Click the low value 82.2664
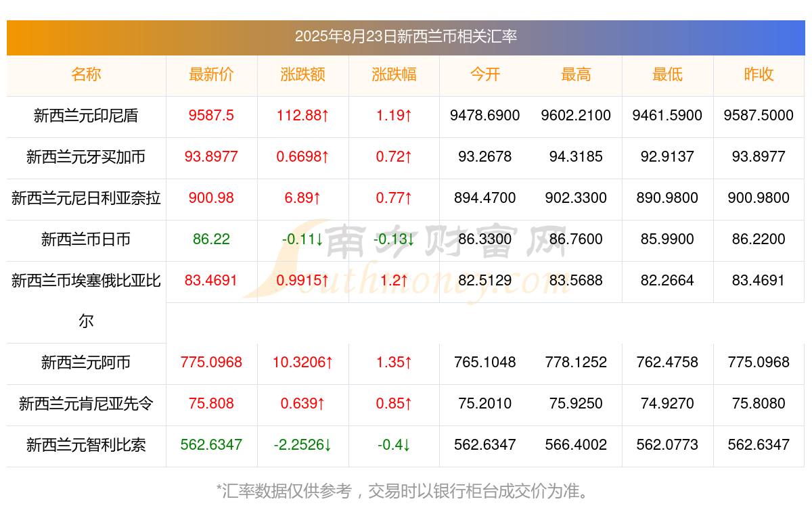812x512 pixels. click(x=667, y=281)
